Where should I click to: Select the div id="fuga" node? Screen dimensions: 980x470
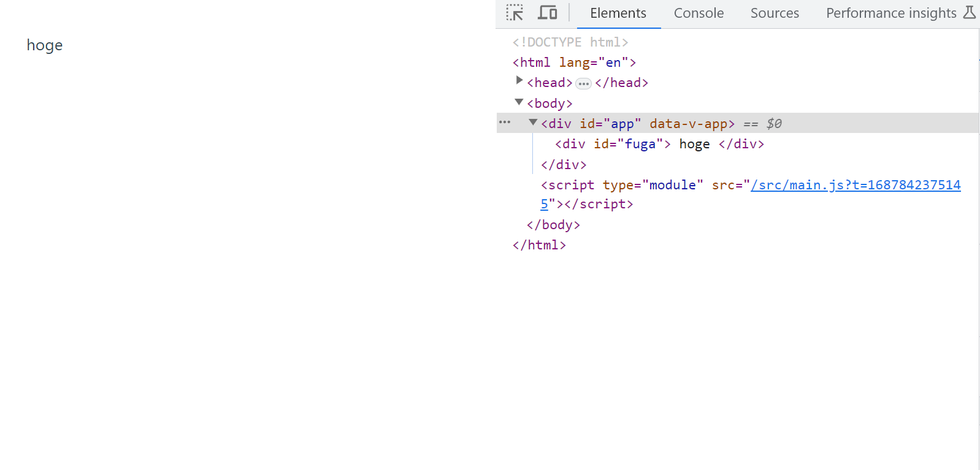click(x=659, y=144)
